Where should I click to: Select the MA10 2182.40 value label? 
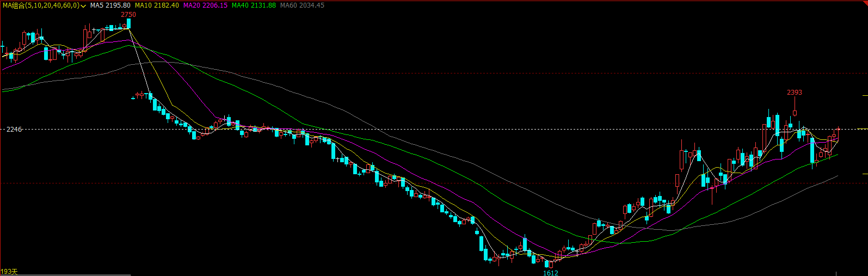point(157,5)
